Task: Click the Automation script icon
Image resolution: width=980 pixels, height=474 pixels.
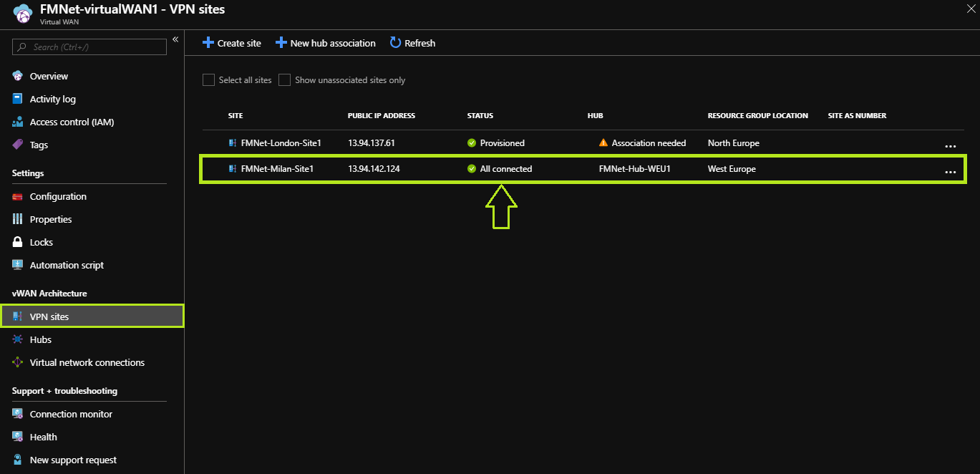Action: 18,265
